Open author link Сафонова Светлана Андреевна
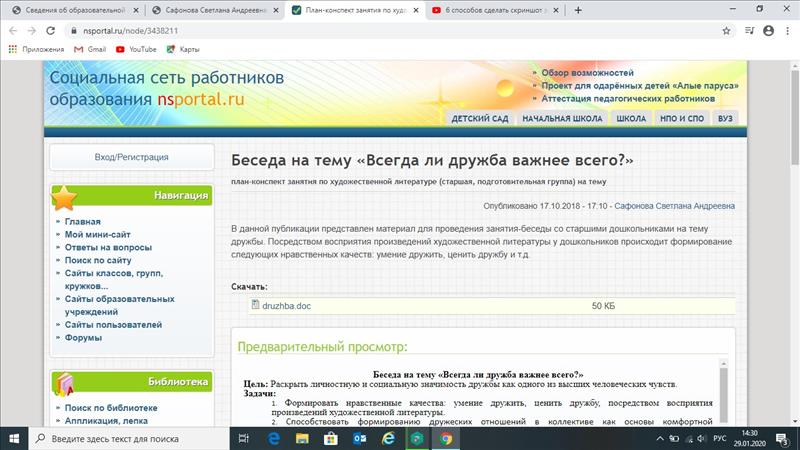This screenshot has height=450, width=800. 674,206
